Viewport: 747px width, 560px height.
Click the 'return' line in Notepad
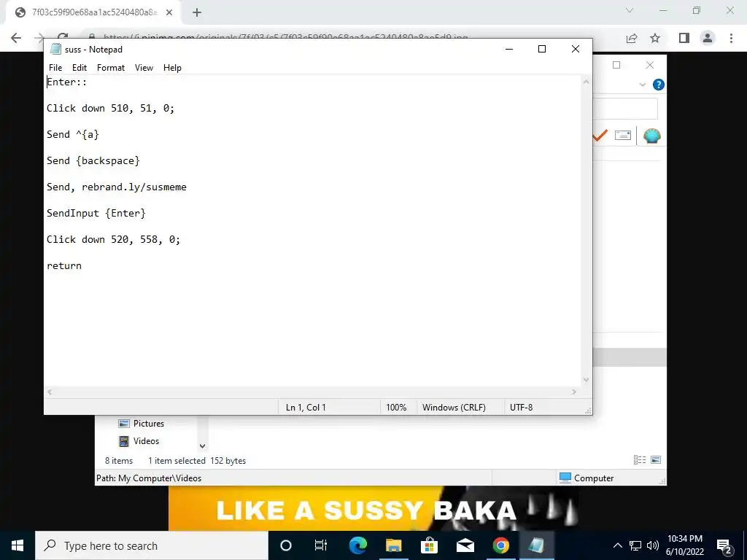pos(64,265)
